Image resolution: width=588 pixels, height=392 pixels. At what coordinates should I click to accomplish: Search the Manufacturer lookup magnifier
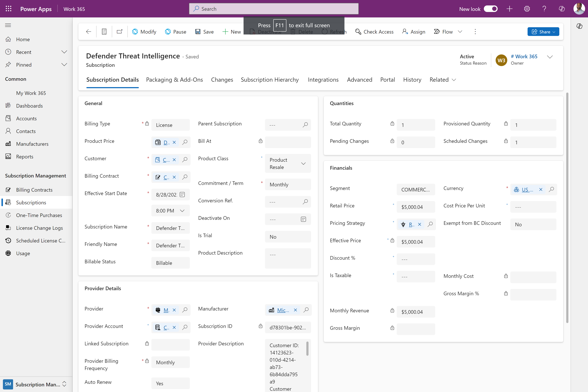pos(306,310)
